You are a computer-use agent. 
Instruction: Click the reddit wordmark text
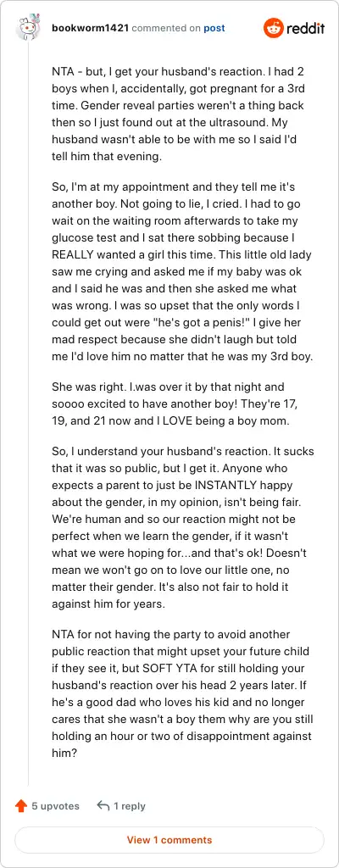point(305,28)
